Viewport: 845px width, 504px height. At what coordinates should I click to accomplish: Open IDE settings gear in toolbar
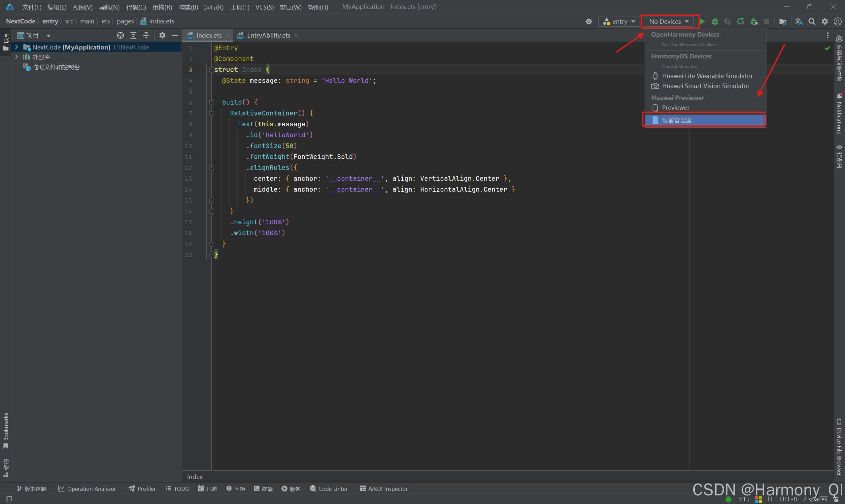click(x=825, y=21)
